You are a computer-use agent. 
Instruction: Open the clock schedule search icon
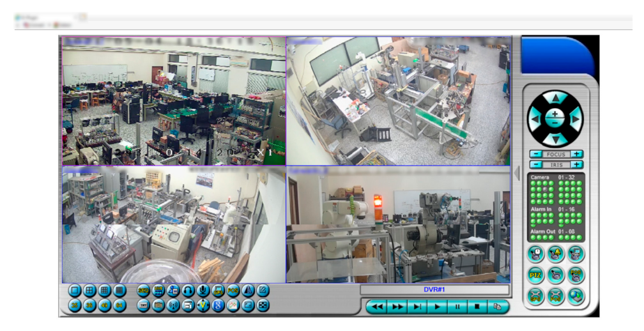click(535, 254)
